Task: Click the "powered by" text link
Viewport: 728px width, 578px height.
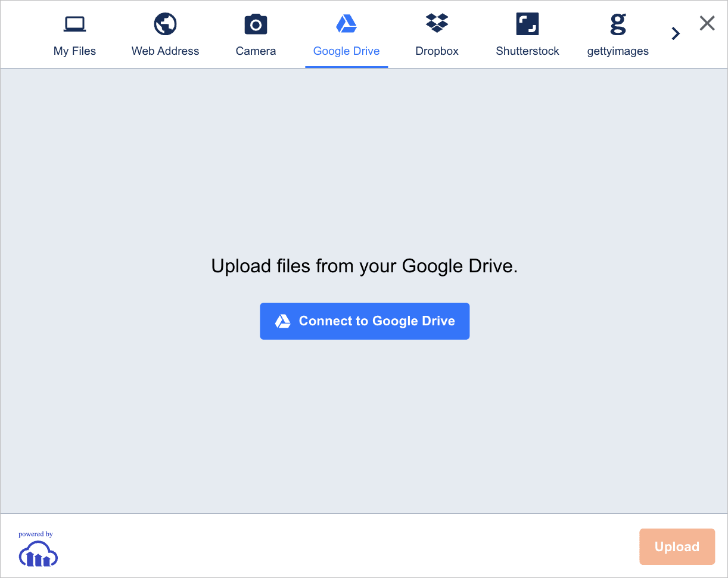Action: pyautogui.click(x=36, y=534)
